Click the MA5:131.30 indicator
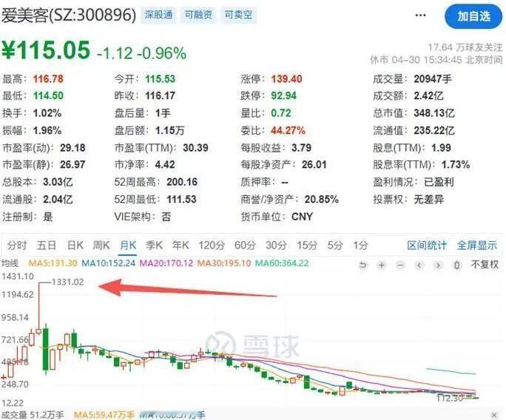 [53, 263]
